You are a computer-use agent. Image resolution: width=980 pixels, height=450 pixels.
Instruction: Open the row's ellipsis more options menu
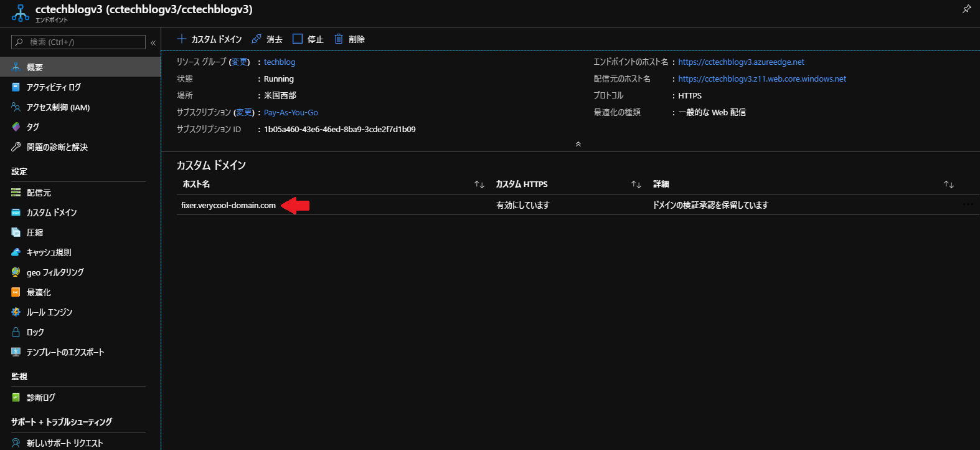[968, 204]
